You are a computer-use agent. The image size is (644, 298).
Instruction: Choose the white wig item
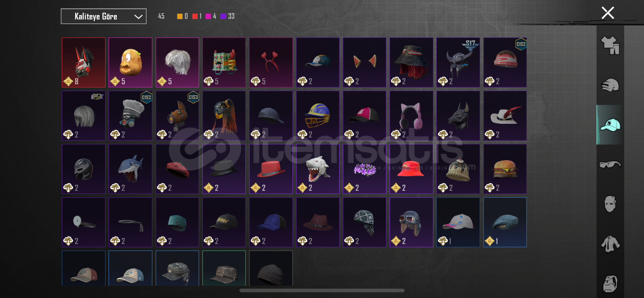pyautogui.click(x=177, y=62)
